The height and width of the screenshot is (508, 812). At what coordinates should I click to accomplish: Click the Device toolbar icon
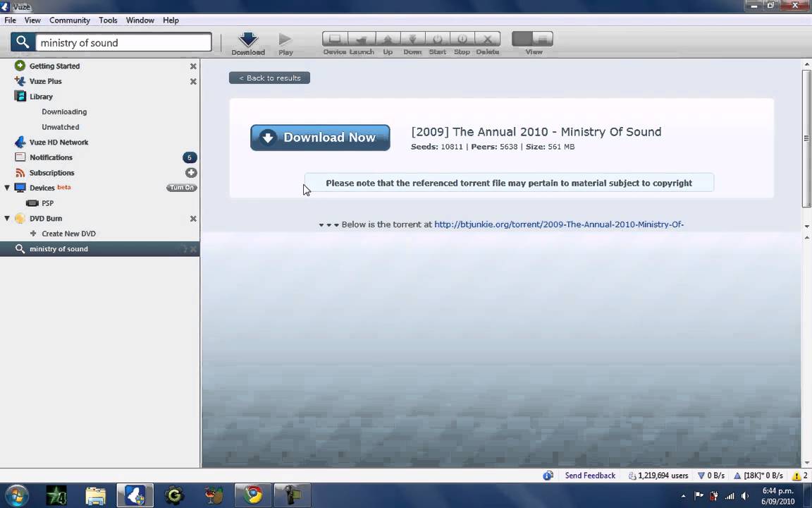coord(335,39)
